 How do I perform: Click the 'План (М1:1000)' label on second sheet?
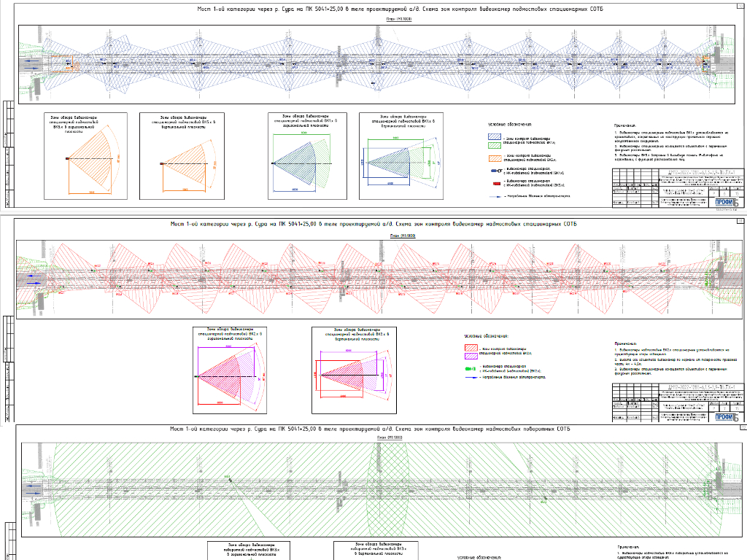[403, 236]
